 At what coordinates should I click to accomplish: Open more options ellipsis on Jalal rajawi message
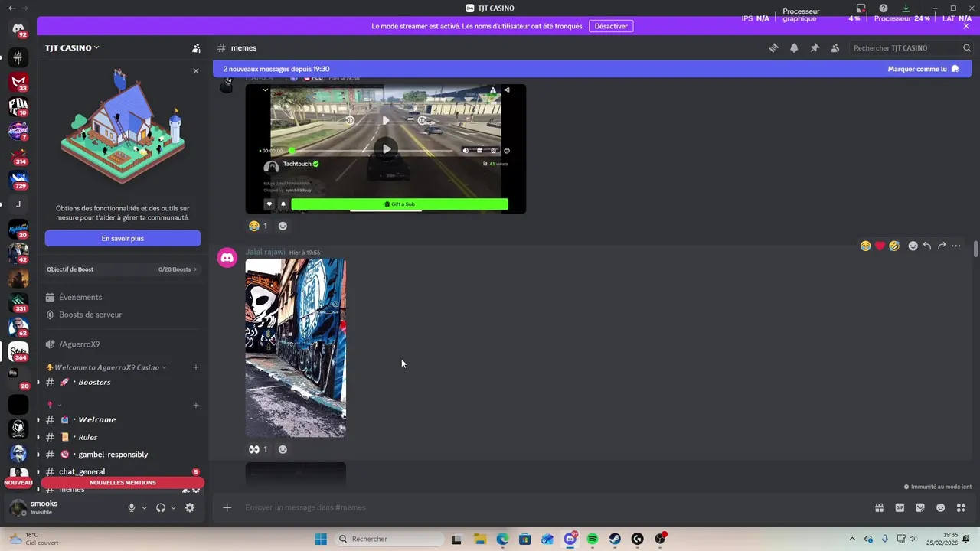[955, 246]
